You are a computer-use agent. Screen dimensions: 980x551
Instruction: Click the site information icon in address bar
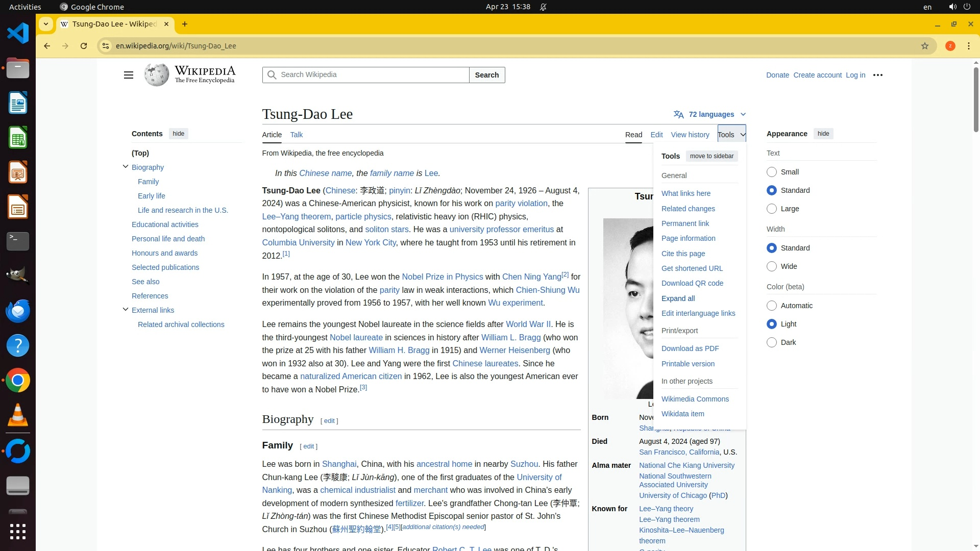point(106,46)
